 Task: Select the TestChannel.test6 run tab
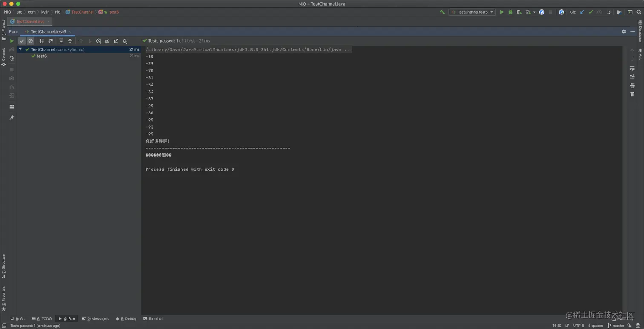pyautogui.click(x=48, y=31)
